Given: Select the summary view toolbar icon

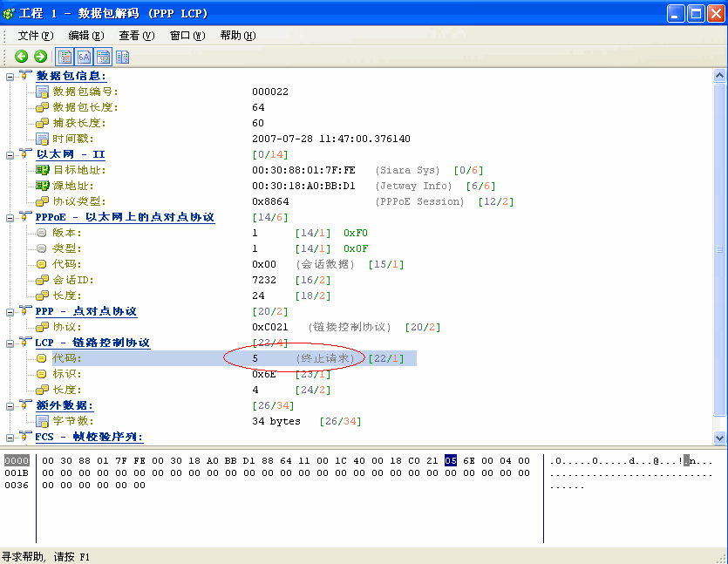Looking at the screenshot, I should 102,56.
